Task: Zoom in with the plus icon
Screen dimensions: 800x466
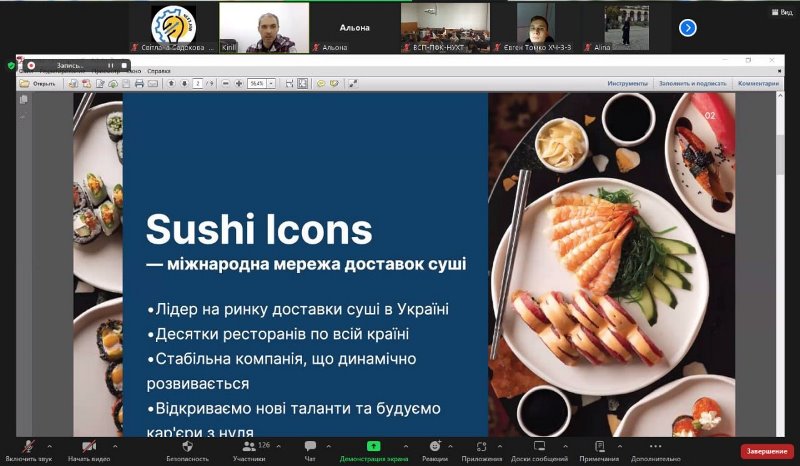Action: point(239,84)
